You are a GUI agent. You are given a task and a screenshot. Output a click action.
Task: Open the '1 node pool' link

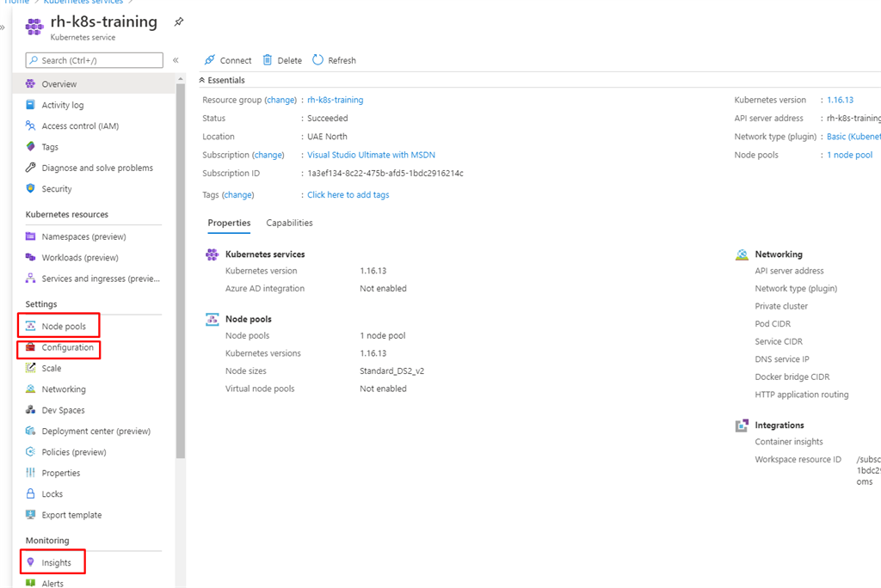(849, 155)
